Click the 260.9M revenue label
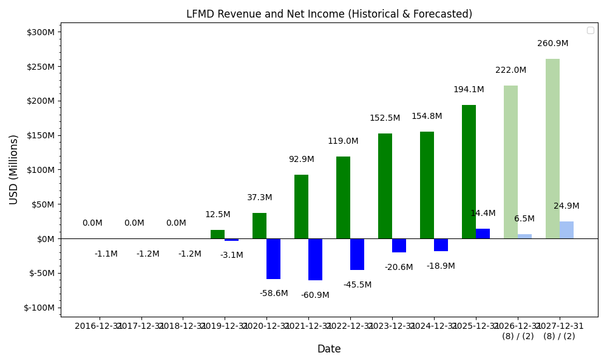Viewport: 607px width, 364px height. [x=552, y=43]
